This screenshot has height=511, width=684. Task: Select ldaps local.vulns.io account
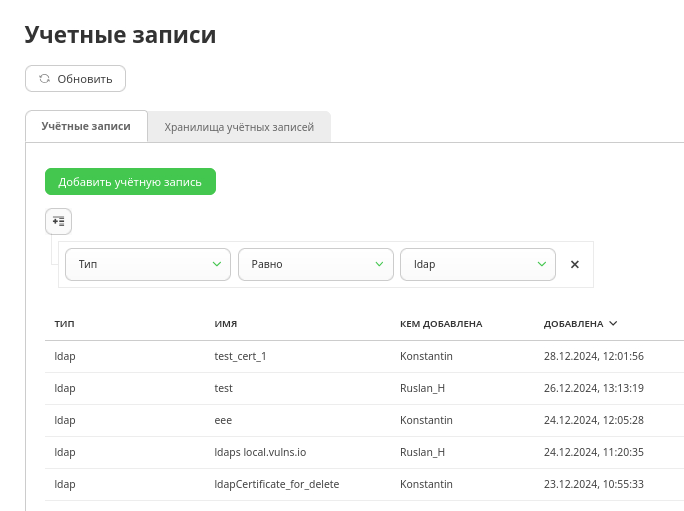(x=260, y=452)
